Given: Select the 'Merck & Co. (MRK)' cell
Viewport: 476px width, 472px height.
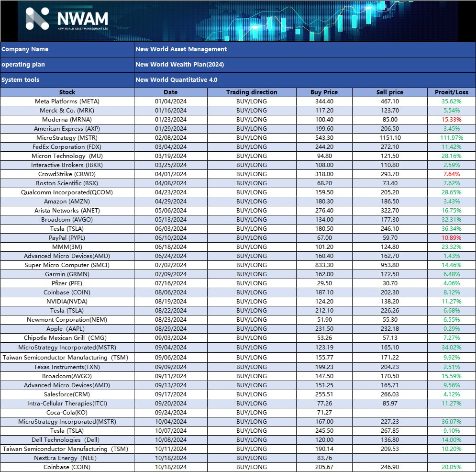Looking at the screenshot, I should [67, 111].
